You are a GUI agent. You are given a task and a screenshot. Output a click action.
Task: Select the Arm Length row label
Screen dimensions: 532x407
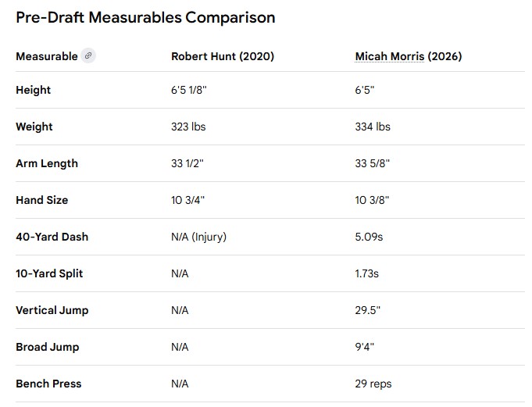point(47,163)
